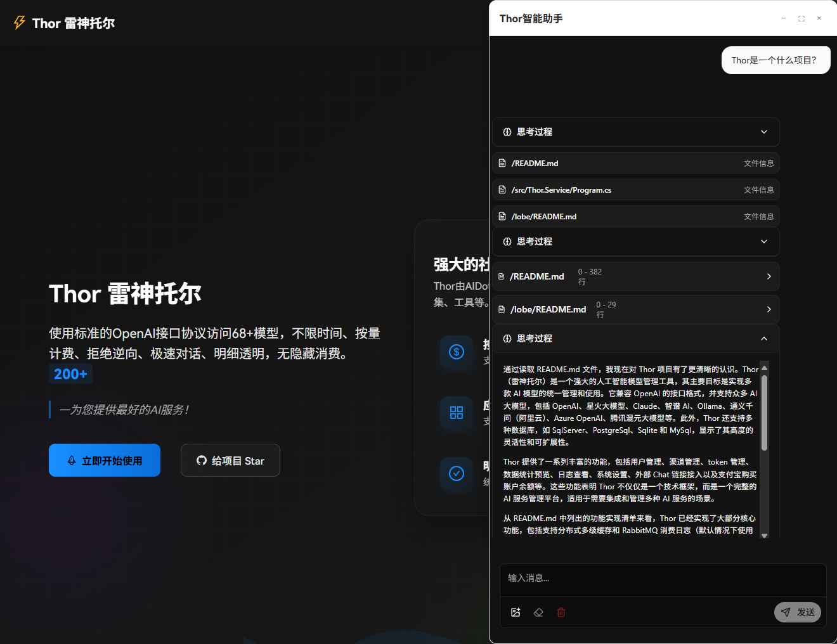Click the "200+" badge
837x644 pixels.
coord(71,374)
